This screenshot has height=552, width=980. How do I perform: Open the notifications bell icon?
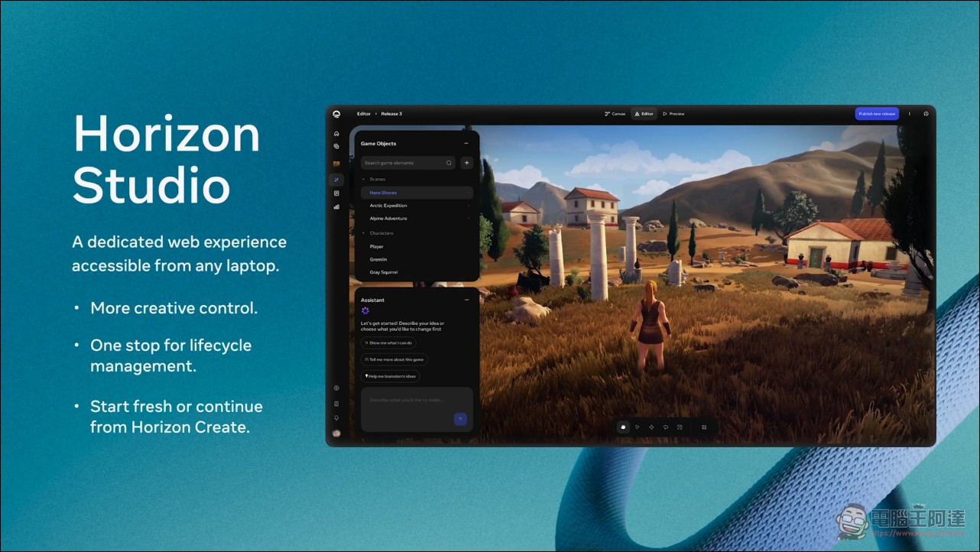(x=336, y=417)
